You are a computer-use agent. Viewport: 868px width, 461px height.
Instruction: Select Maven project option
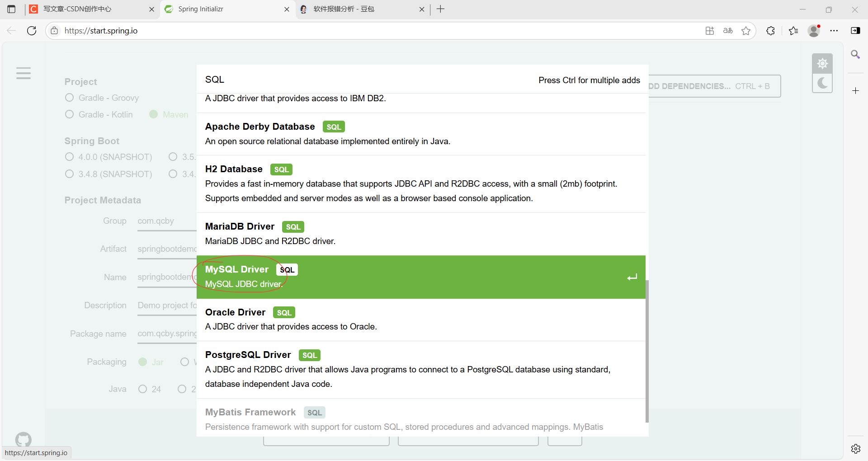169,114
